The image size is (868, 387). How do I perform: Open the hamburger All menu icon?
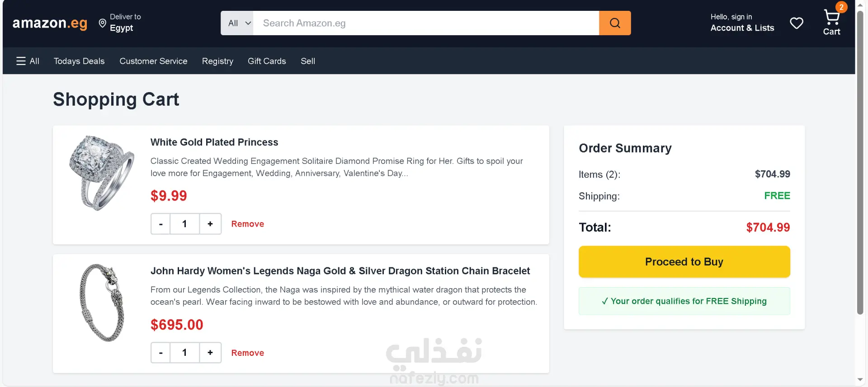pos(21,61)
